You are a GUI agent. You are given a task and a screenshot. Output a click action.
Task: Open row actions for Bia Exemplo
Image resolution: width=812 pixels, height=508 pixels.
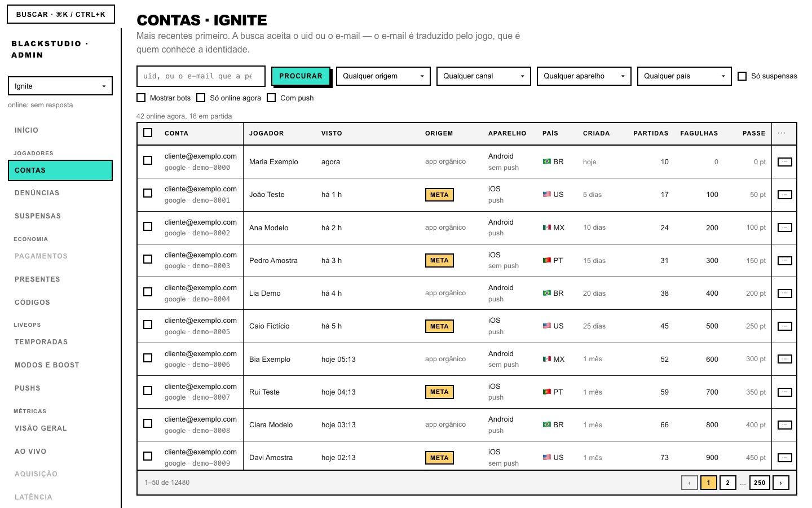(784, 359)
